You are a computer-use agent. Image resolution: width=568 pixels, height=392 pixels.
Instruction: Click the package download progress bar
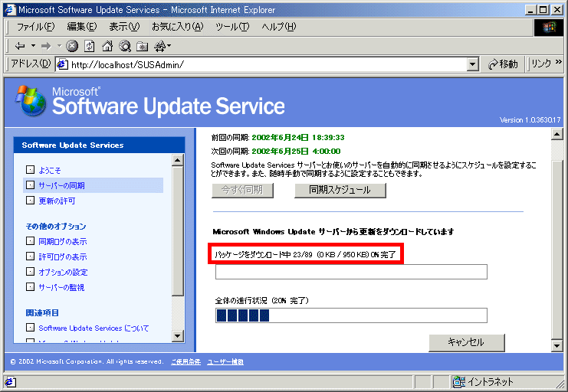[x=351, y=272]
